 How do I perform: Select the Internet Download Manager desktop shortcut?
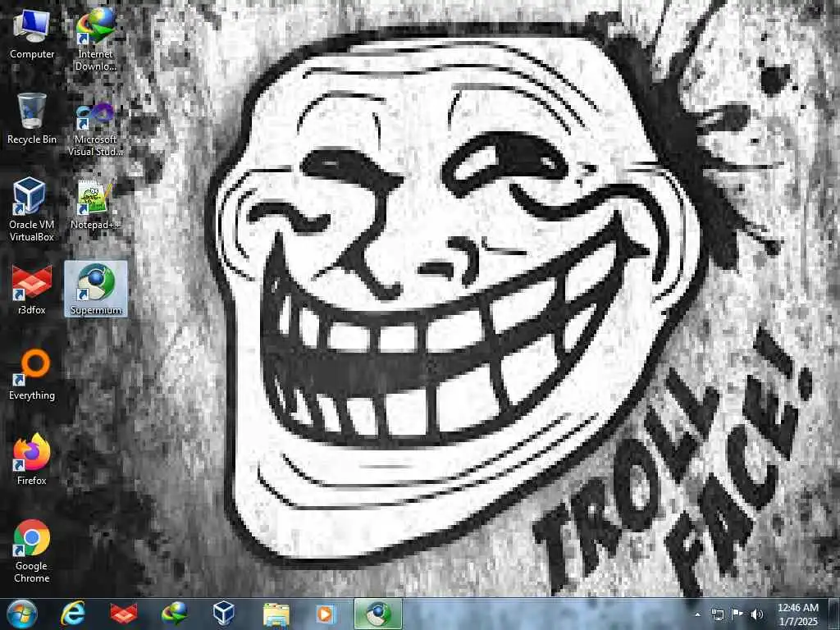coord(95,39)
